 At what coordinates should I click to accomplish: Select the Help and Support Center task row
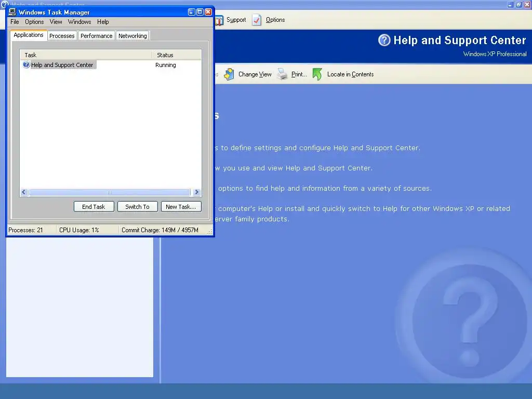111,65
